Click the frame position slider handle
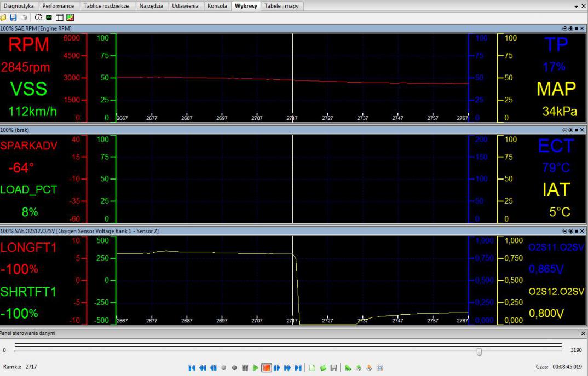588x376 pixels. 480,351
